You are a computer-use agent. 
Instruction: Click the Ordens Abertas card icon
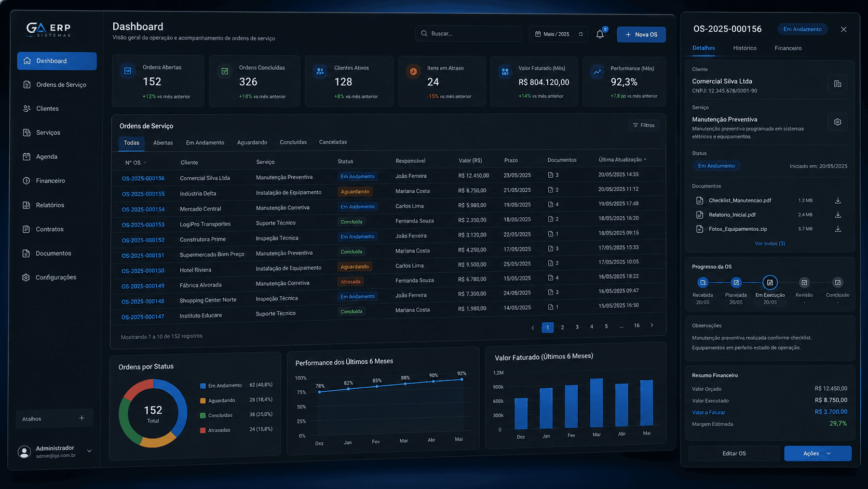[128, 71]
